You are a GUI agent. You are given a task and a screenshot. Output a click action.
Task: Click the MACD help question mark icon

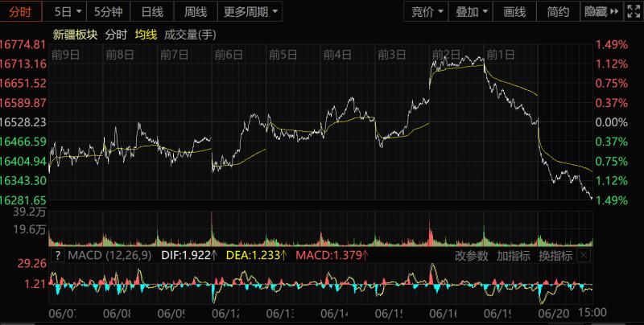[57, 256]
